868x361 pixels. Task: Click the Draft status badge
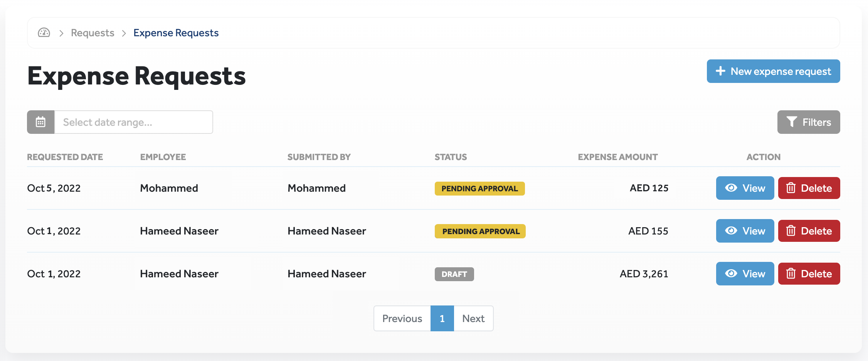(x=454, y=274)
